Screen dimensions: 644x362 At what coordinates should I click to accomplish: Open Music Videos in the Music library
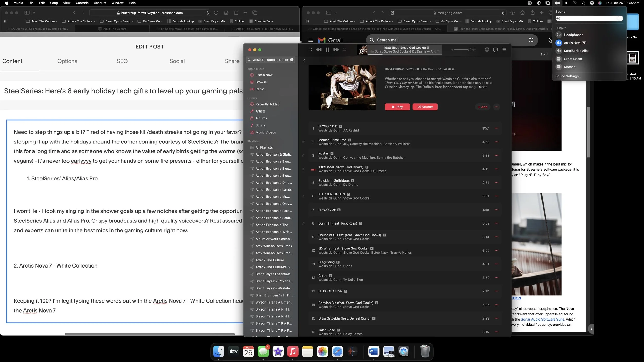(266, 132)
